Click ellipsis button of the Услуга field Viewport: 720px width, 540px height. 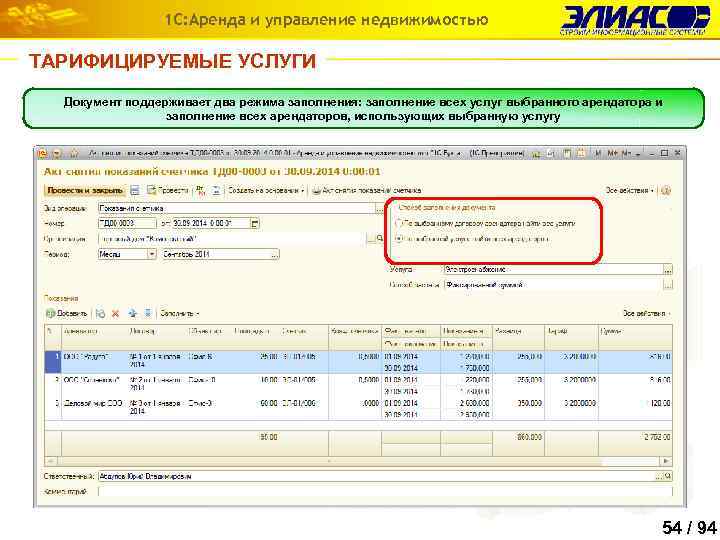[668, 270]
